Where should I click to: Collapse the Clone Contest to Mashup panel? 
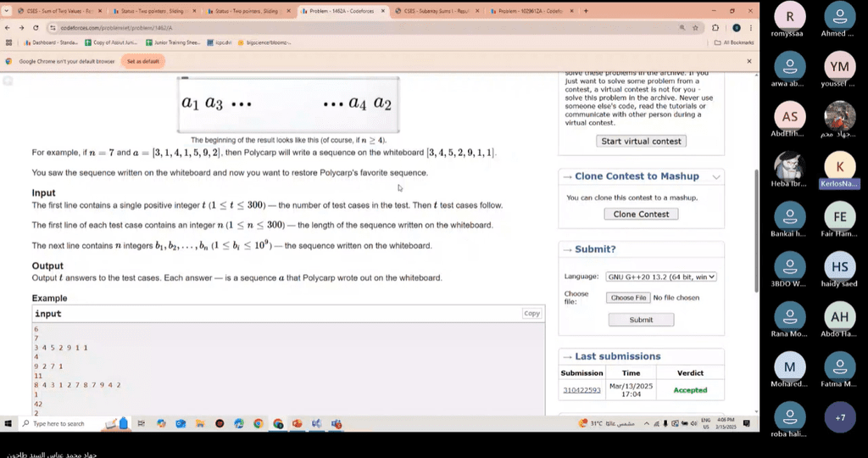(716, 176)
